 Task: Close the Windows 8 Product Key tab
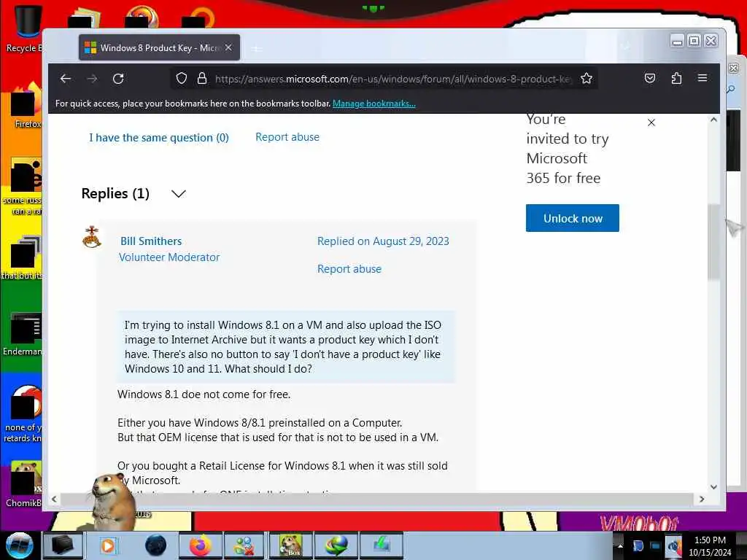click(228, 47)
